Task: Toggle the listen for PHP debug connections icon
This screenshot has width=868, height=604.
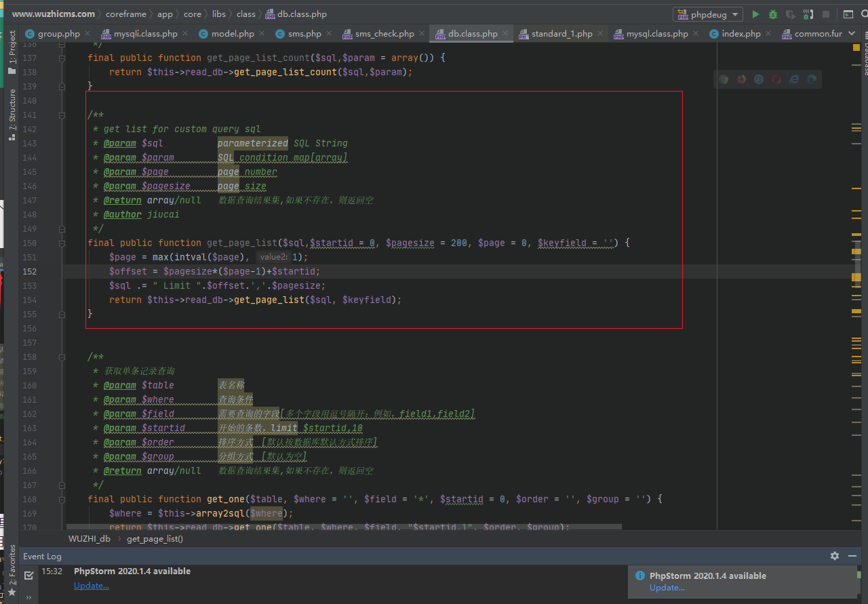Action: pos(808,14)
